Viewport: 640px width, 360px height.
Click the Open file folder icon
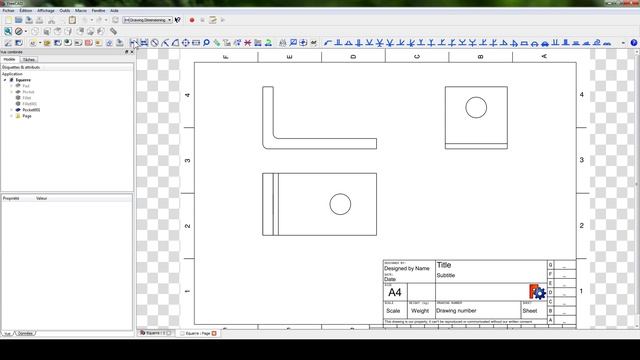click(x=19, y=20)
